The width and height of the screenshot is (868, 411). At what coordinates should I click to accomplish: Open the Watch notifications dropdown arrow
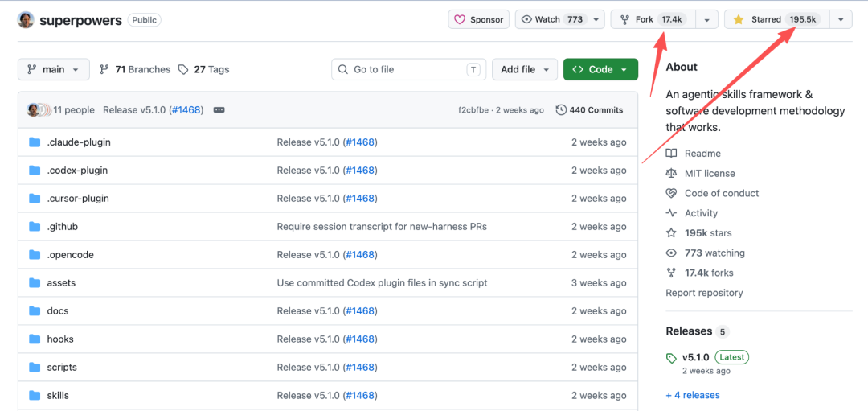[x=596, y=19]
